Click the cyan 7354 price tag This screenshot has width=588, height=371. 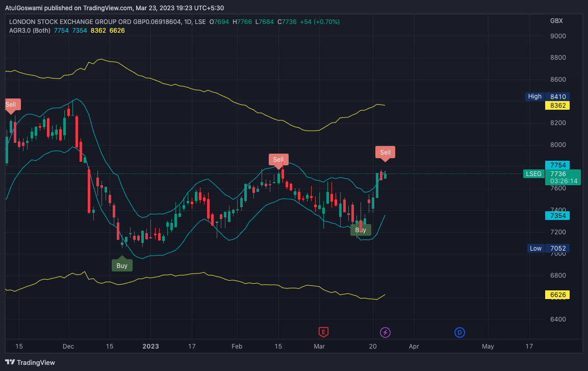point(557,216)
